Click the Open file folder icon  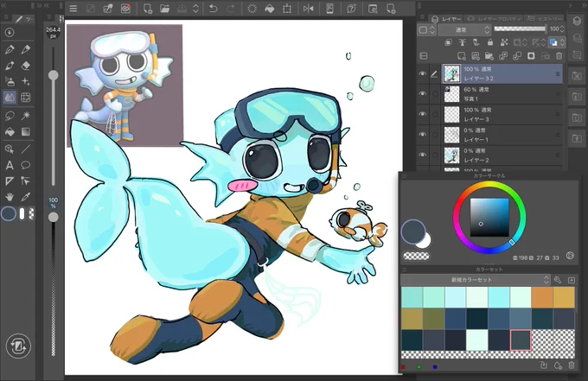coord(164,9)
